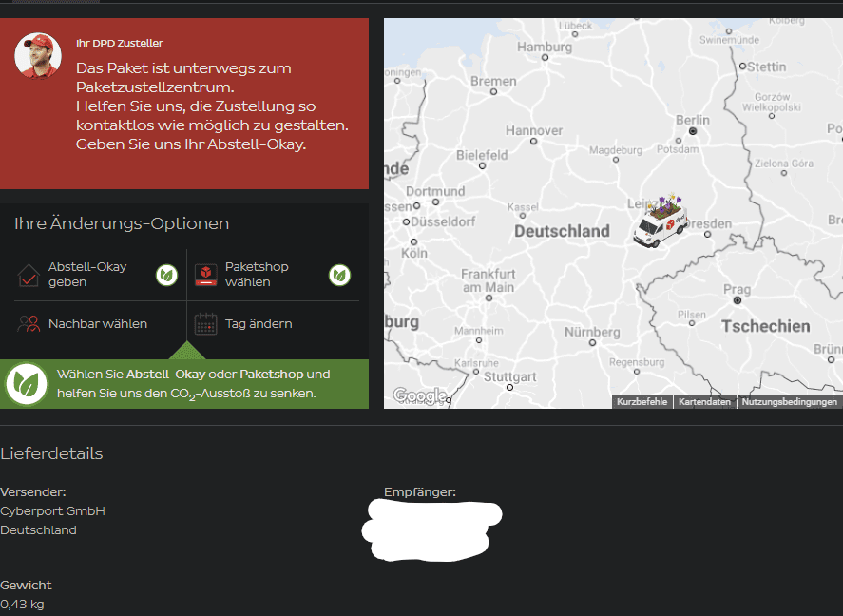Click the Tschechien country label on the map
Viewport: 843px width, 616px height.
point(766,326)
